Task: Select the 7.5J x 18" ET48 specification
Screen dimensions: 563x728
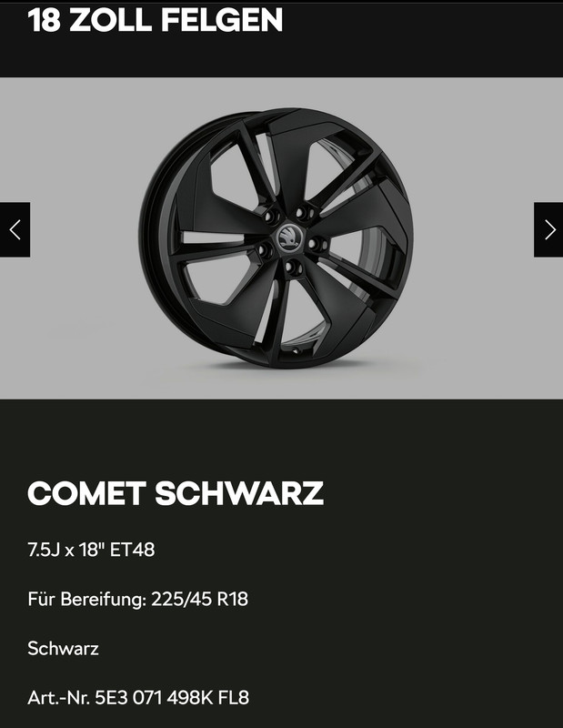Action: [x=91, y=550]
